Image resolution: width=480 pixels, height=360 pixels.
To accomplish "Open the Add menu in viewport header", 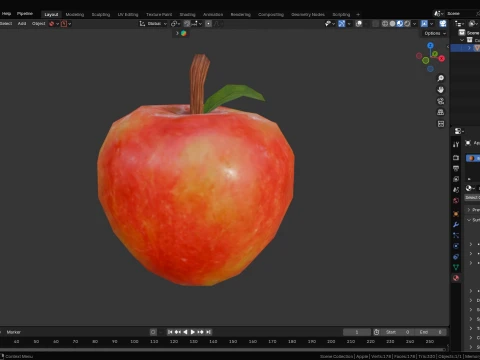I will pos(22,24).
